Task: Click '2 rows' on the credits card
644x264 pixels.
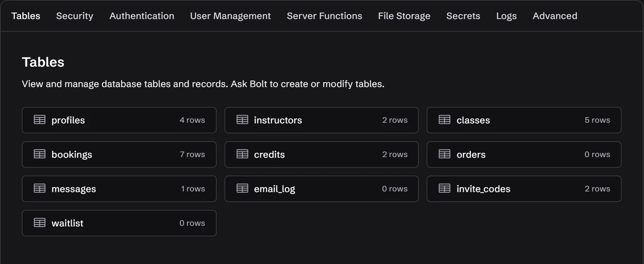Action: click(395, 154)
